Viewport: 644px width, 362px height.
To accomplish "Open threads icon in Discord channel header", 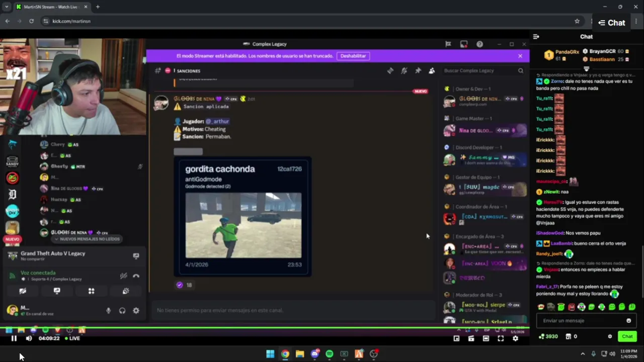I will pos(390,71).
